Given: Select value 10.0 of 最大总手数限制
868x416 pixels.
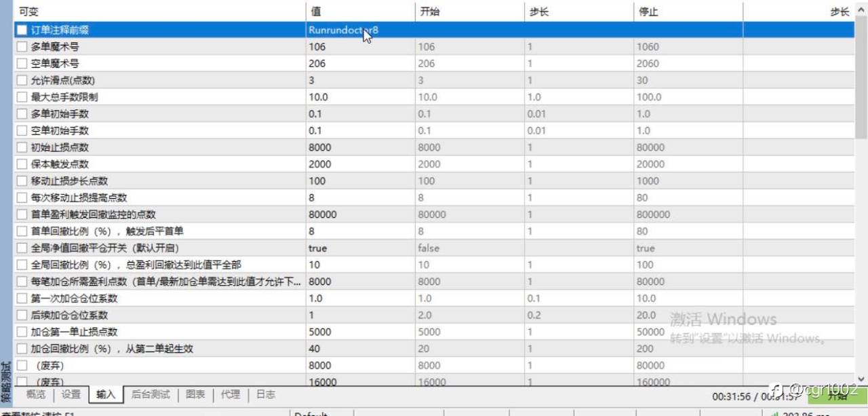Looking at the screenshot, I should click(318, 97).
